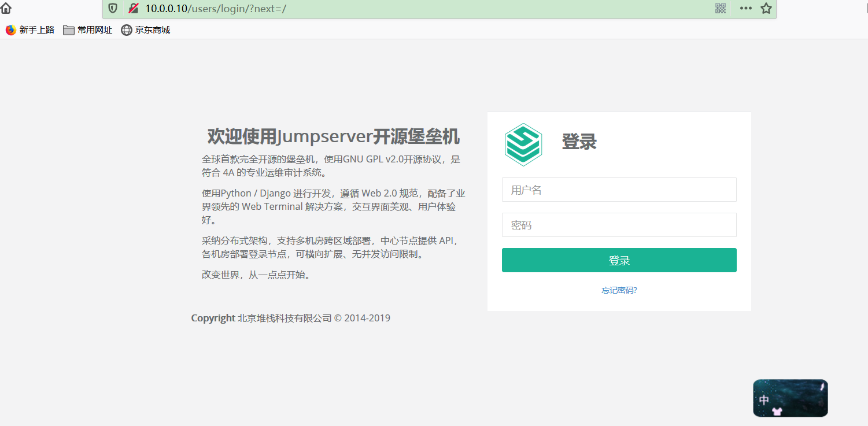This screenshot has width=868, height=426.
Task: Open the tracking protection shield icon
Action: tap(113, 8)
